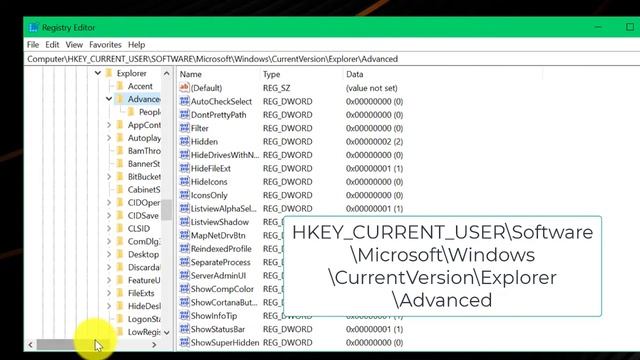This screenshot has height=360, width=640.
Task: Select the LowRegi key in tree
Action: pos(144,332)
